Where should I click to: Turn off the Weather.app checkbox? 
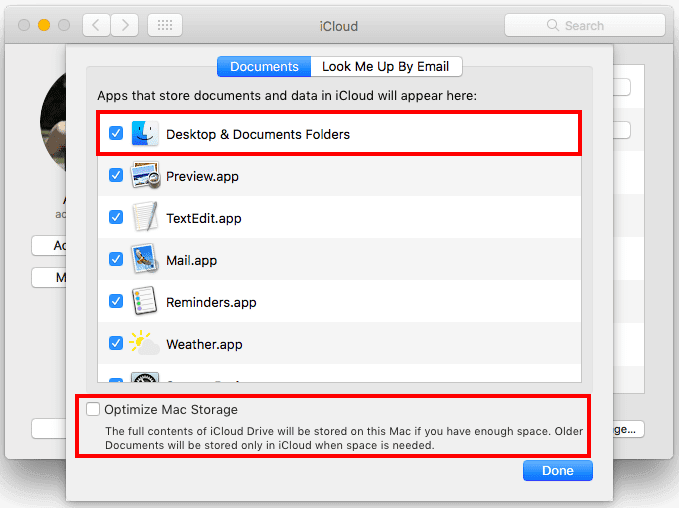tap(116, 344)
